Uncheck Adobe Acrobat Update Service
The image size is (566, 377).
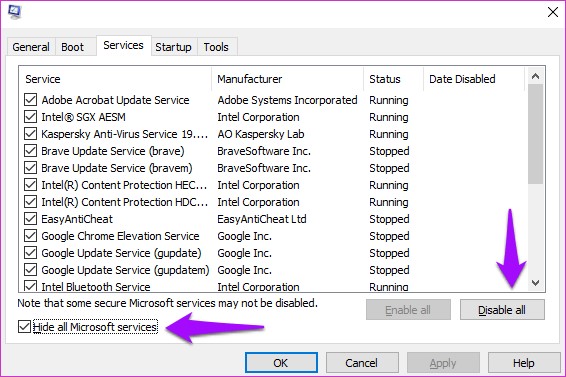click(x=30, y=100)
